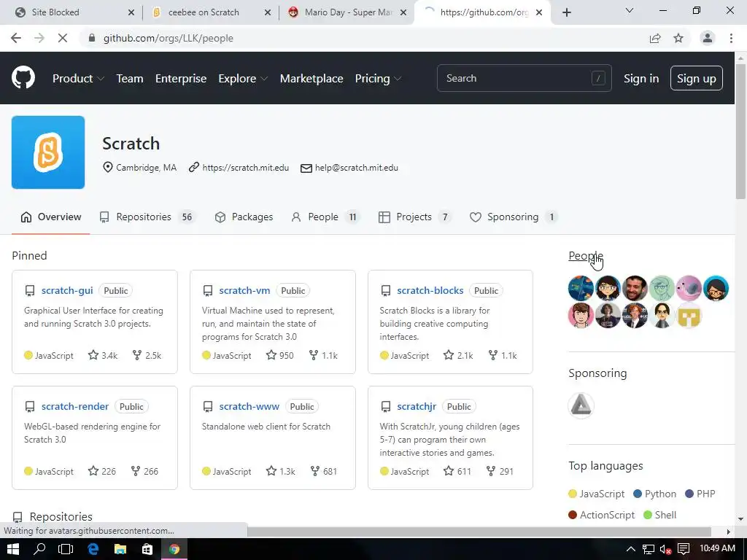Focus the GitHub Search field

pyautogui.click(x=524, y=78)
